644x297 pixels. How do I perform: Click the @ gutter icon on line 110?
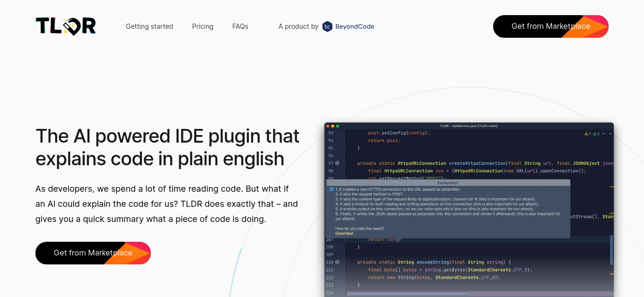(337, 262)
